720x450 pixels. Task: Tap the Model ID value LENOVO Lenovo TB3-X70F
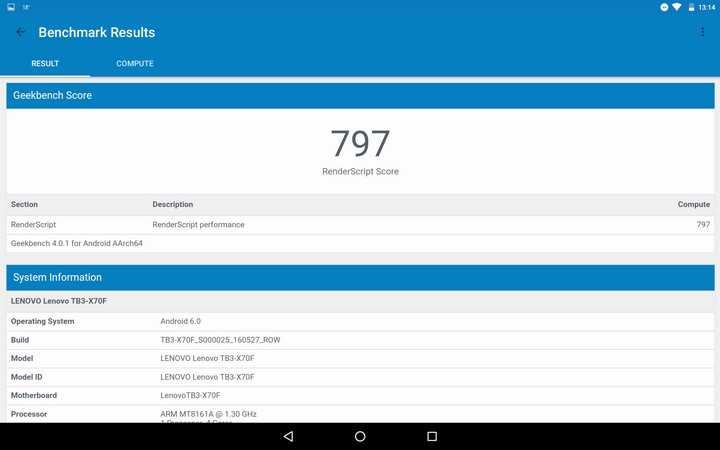(x=207, y=377)
